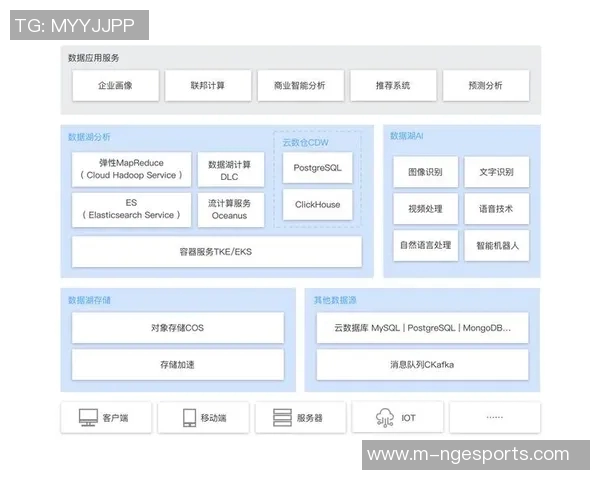Click the 自然语言处理 box
The height and width of the screenshot is (480, 600).
[426, 245]
